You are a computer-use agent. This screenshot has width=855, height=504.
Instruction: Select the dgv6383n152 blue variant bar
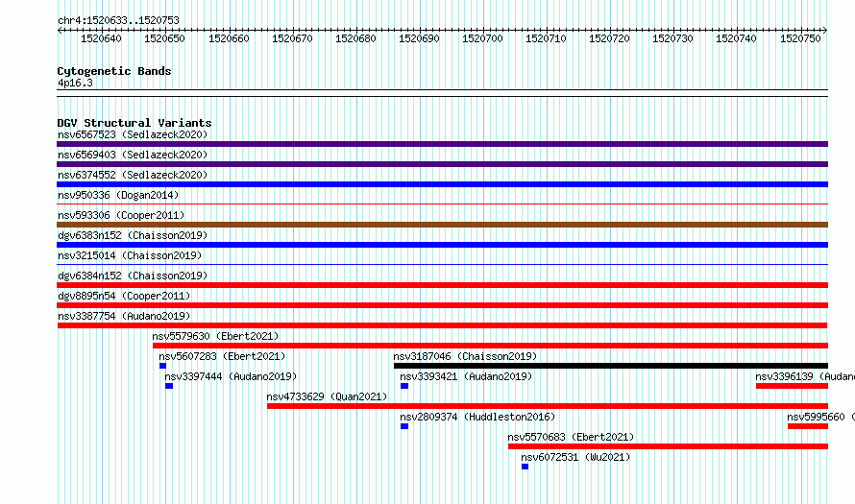[442, 245]
